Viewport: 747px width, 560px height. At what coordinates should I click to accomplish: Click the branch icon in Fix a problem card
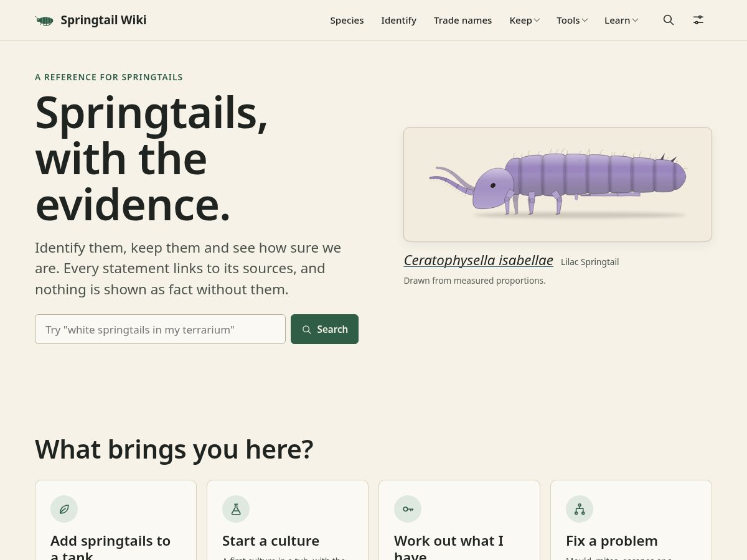point(580,509)
